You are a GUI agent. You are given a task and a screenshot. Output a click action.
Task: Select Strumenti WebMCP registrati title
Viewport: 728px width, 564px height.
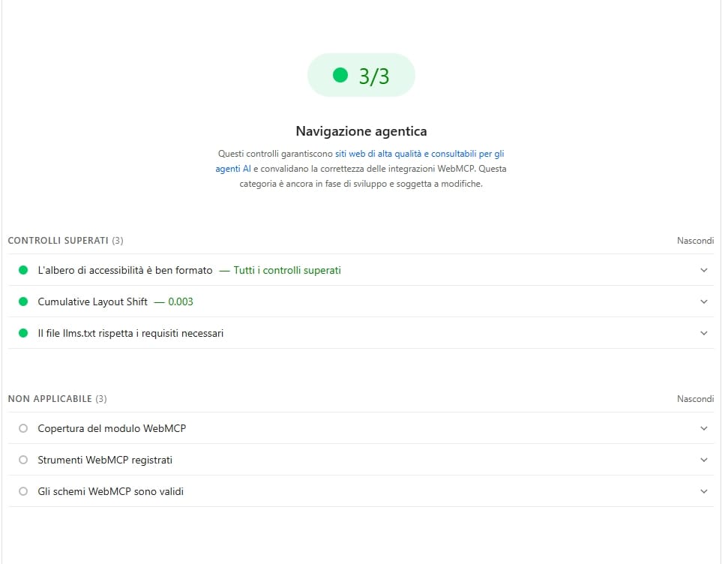105,460
